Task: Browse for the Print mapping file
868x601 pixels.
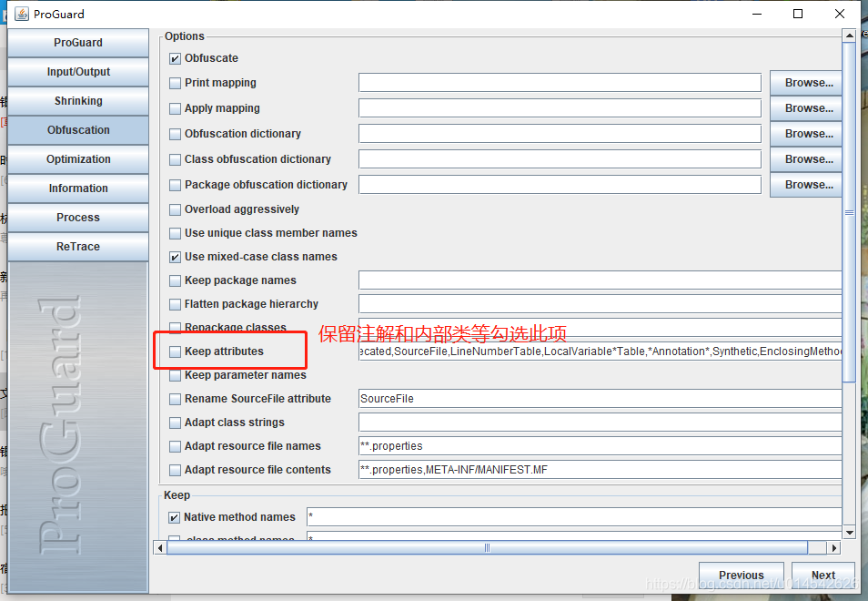Action: (806, 83)
